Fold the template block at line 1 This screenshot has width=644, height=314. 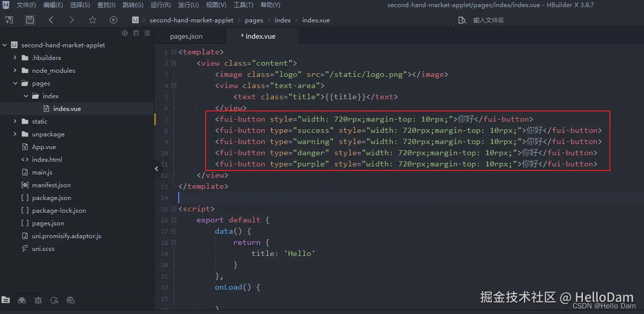[174, 52]
